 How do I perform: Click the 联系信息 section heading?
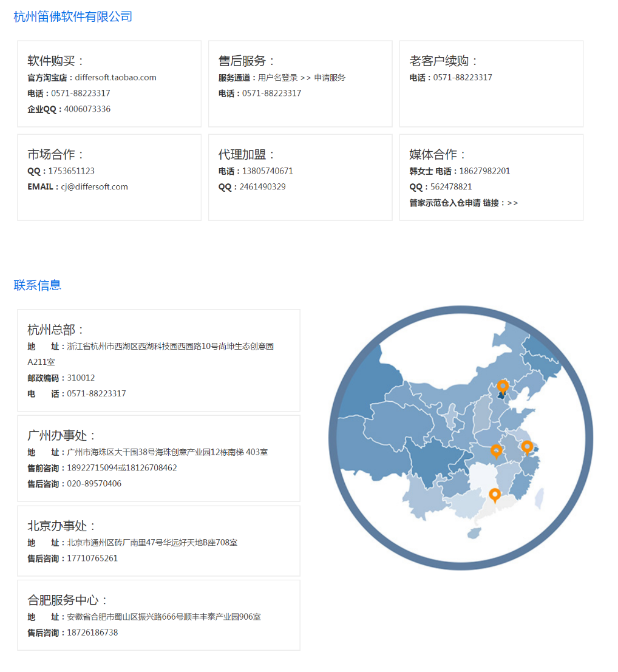tap(37, 285)
